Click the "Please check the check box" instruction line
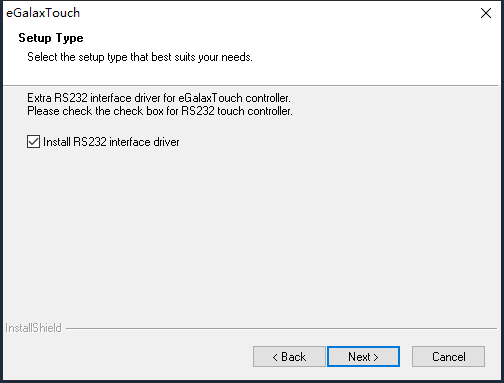Screen dimensions: 504x383 [160, 111]
